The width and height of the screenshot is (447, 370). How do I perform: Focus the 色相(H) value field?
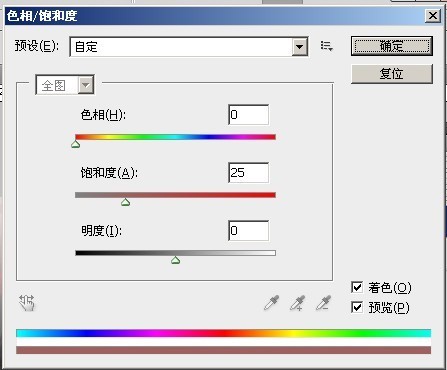[249, 115]
